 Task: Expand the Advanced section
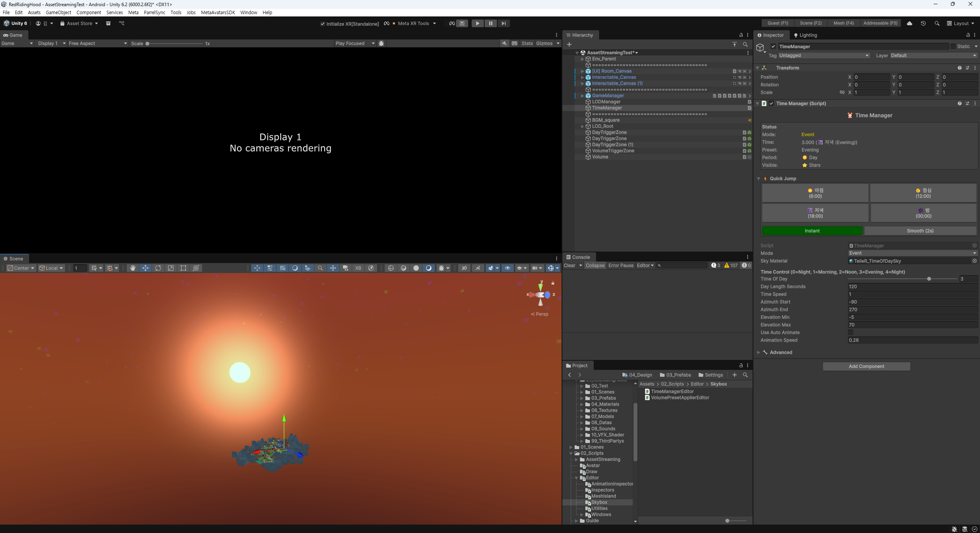(x=759, y=352)
